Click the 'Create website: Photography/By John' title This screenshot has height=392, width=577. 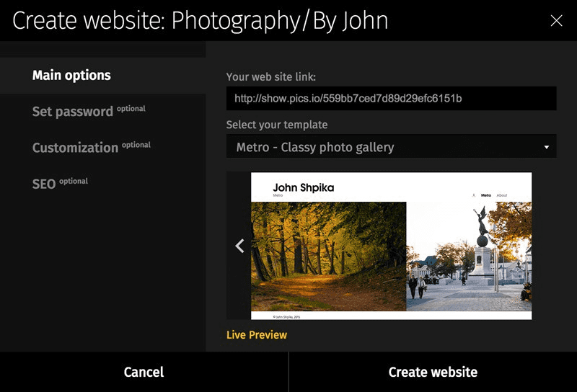tap(201, 21)
